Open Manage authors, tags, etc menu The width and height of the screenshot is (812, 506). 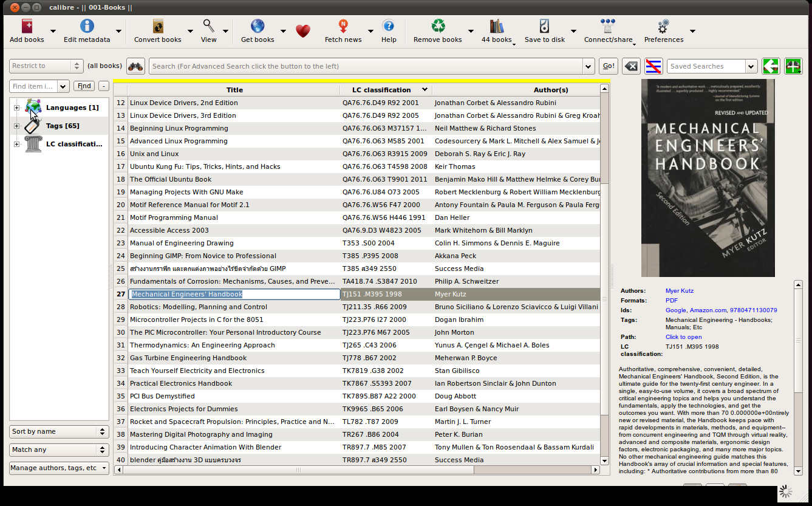59,468
